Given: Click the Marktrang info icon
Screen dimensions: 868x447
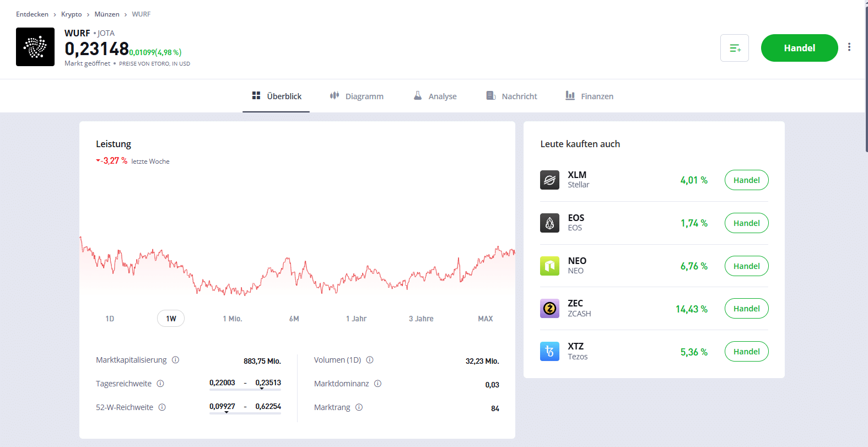Looking at the screenshot, I should (x=359, y=407).
